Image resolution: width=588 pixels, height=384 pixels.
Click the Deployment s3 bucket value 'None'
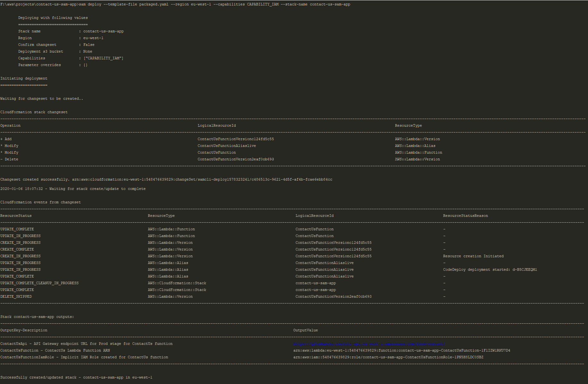(x=88, y=52)
